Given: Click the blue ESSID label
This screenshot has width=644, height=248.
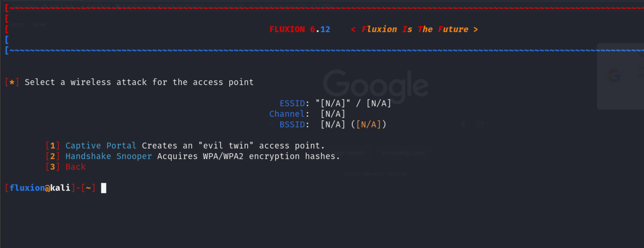Looking at the screenshot, I should coord(292,103).
